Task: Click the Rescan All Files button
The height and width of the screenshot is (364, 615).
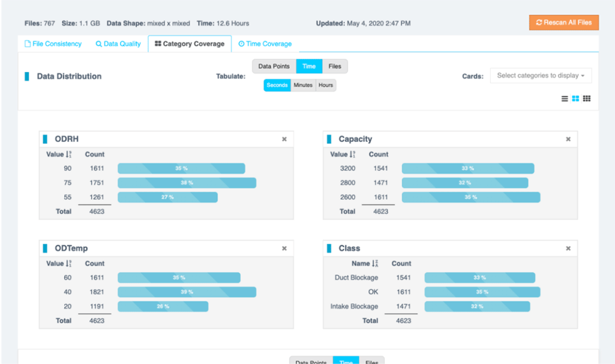Action: tap(564, 23)
